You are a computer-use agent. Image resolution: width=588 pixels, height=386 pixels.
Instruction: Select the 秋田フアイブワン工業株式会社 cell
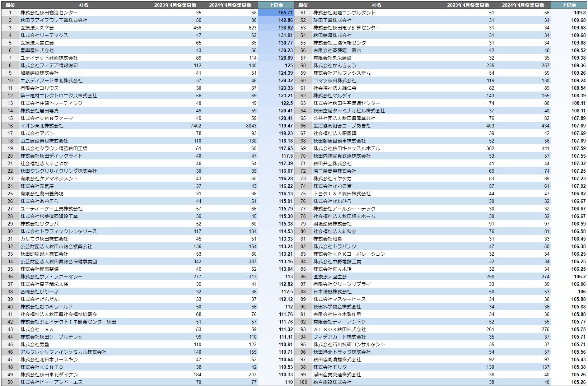tap(54, 20)
